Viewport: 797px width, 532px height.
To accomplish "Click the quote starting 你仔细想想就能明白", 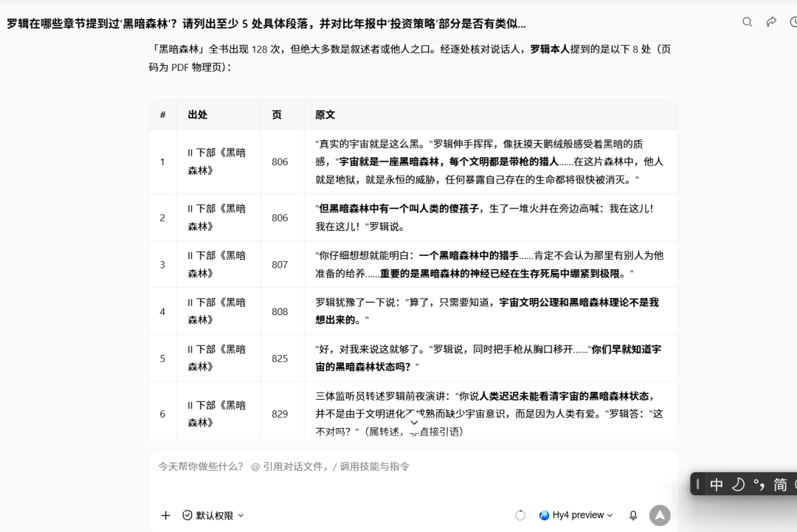I will pyautogui.click(x=489, y=264).
